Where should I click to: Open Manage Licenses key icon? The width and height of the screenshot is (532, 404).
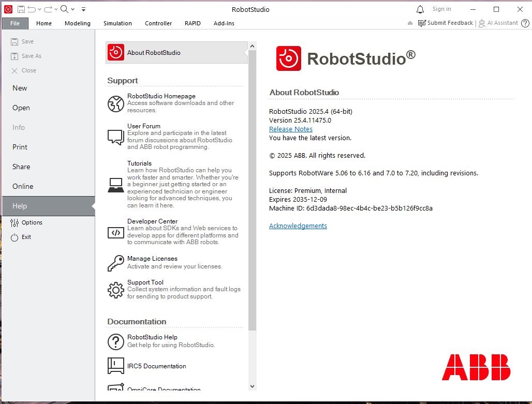[116, 263]
